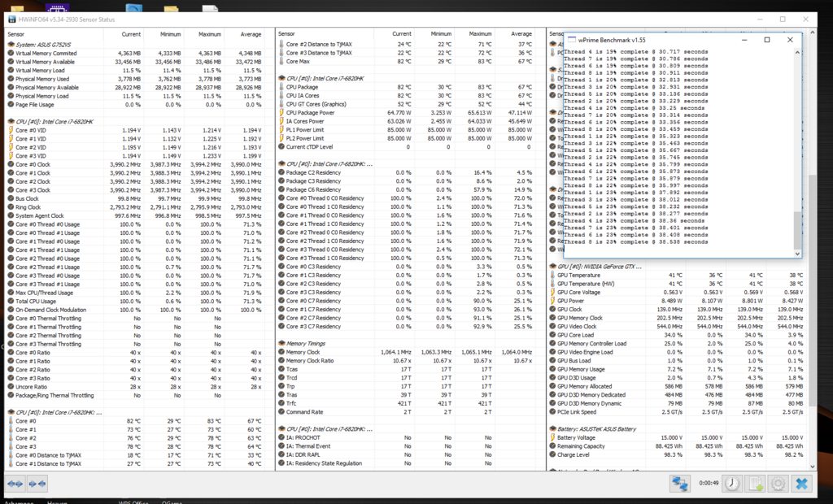Click the wPrime Benchmark window title icon
This screenshot has width=833, height=504.
pyautogui.click(x=572, y=40)
